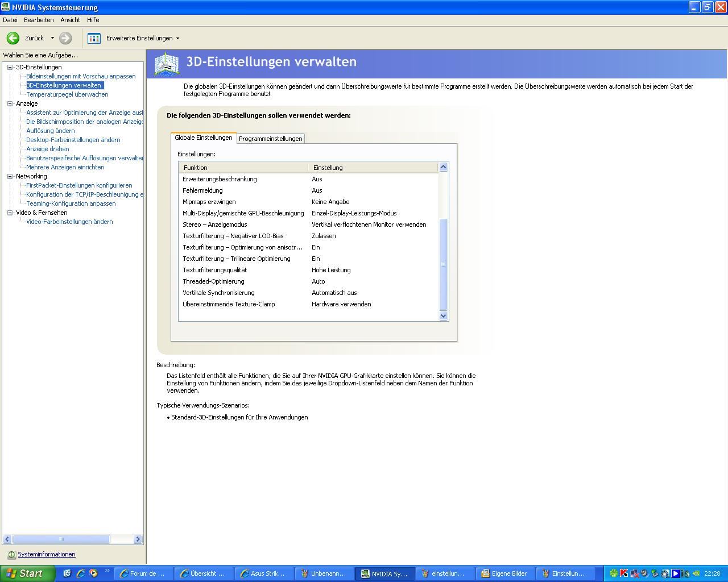Viewport: 728px width, 582px height.
Task: Open FirstPacket-Einstellungen konfigurieren
Action: click(79, 185)
